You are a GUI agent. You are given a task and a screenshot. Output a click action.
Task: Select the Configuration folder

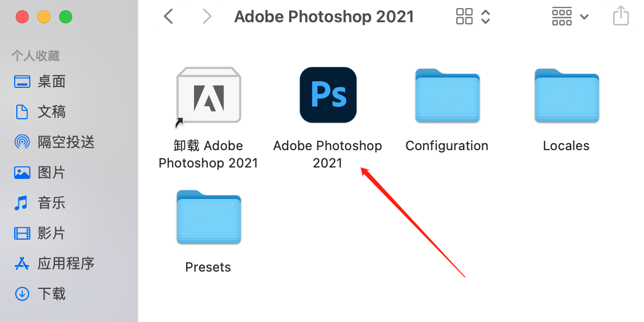coord(447,95)
